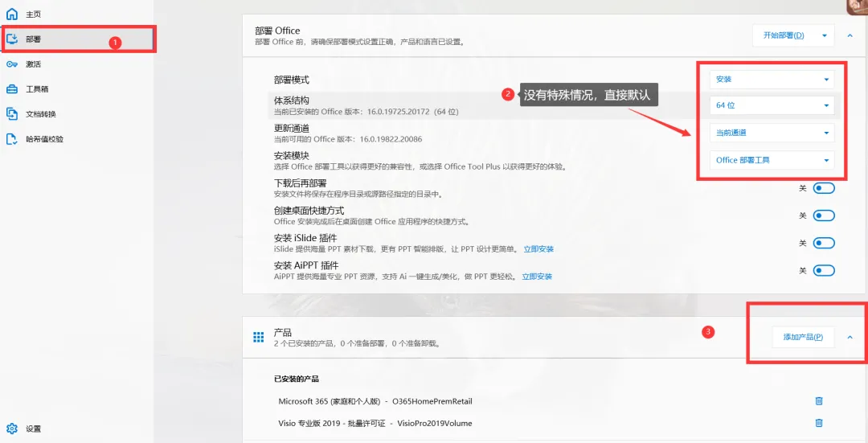Click the 产品 section title
The image size is (868, 443).
[283, 333]
